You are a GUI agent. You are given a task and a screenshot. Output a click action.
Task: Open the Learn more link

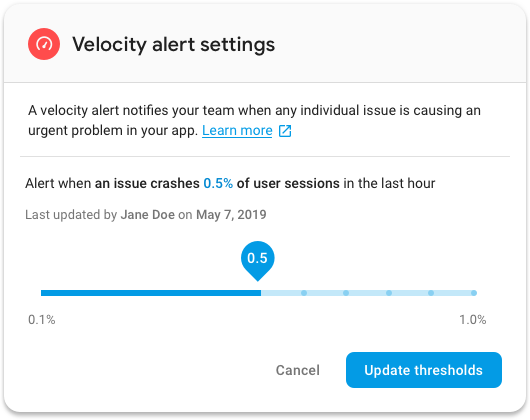pos(237,130)
